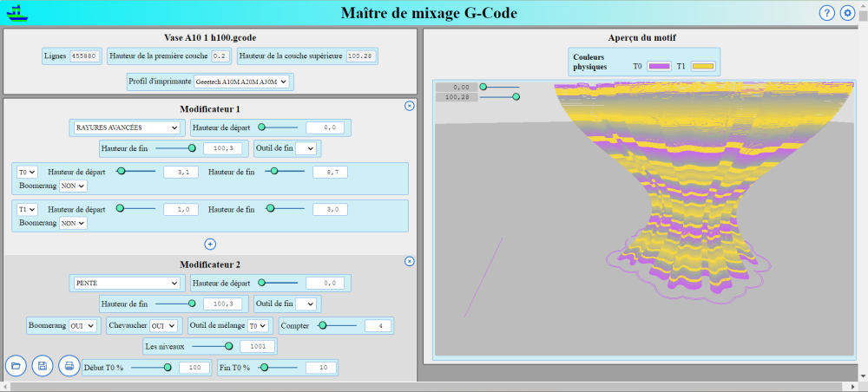Viewport: 868px width, 392px height.
Task: Click the T1 row end height field 3,0
Action: coord(330,210)
